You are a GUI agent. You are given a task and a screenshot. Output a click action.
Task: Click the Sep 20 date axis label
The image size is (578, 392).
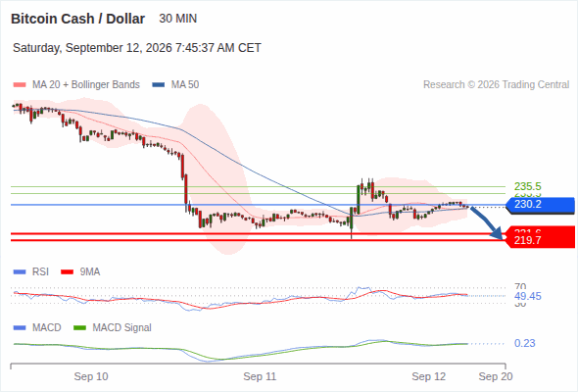(496, 376)
